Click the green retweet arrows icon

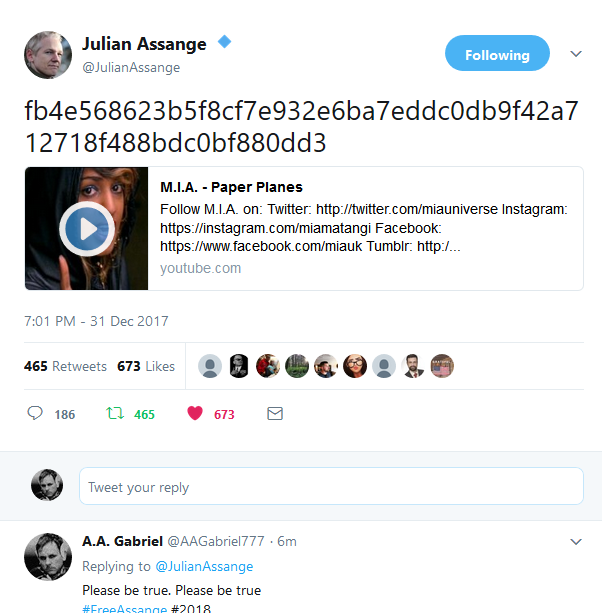115,413
